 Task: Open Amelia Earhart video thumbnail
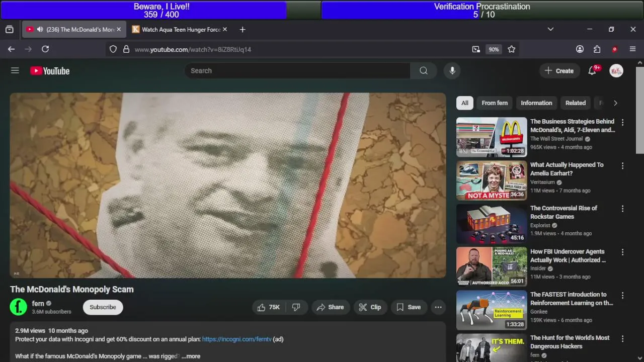click(x=492, y=180)
